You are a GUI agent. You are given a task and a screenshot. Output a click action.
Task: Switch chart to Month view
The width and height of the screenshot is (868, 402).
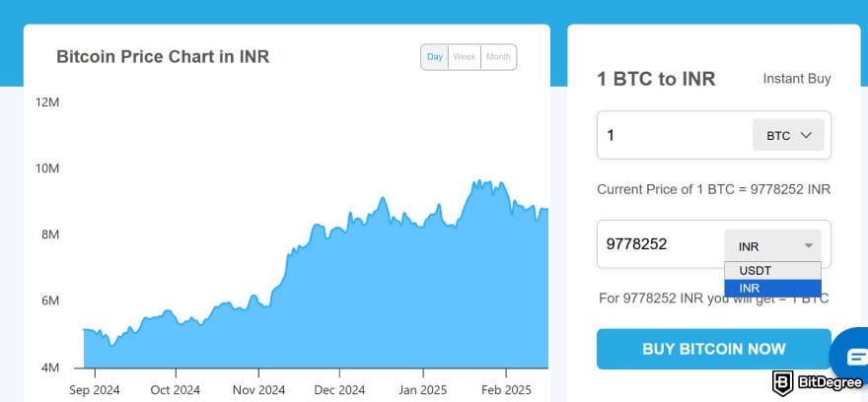click(498, 57)
